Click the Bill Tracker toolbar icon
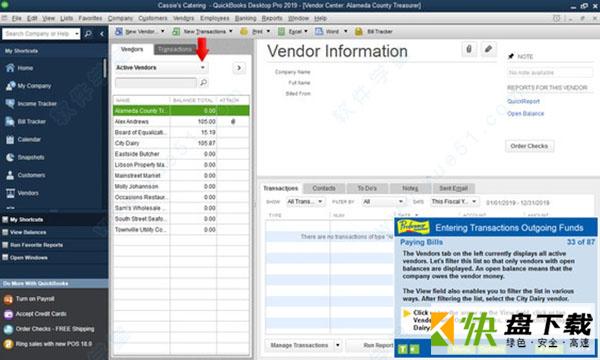The height and width of the screenshot is (360, 600). (359, 31)
